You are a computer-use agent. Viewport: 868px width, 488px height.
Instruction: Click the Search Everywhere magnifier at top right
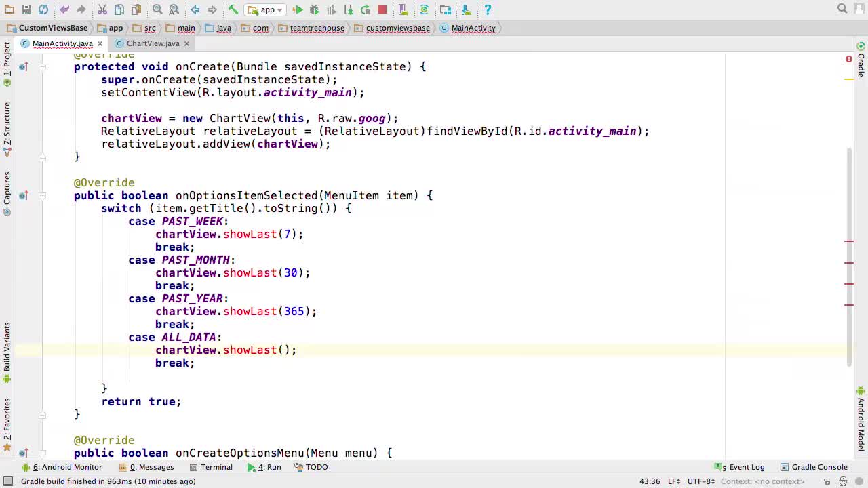click(842, 9)
